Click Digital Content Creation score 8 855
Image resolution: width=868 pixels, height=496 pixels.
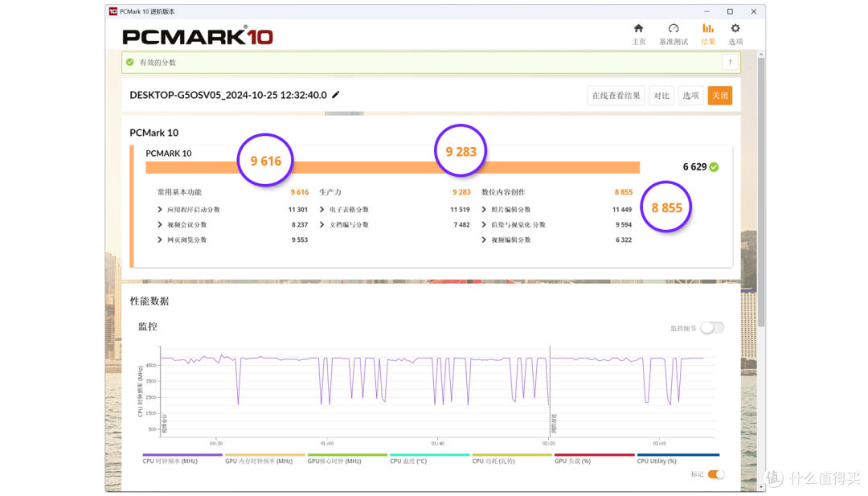pyautogui.click(x=624, y=192)
